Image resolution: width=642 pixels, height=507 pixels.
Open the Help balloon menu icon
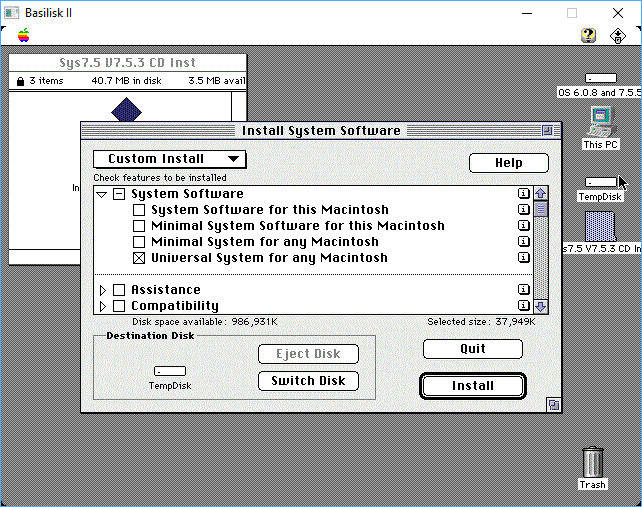(x=588, y=36)
